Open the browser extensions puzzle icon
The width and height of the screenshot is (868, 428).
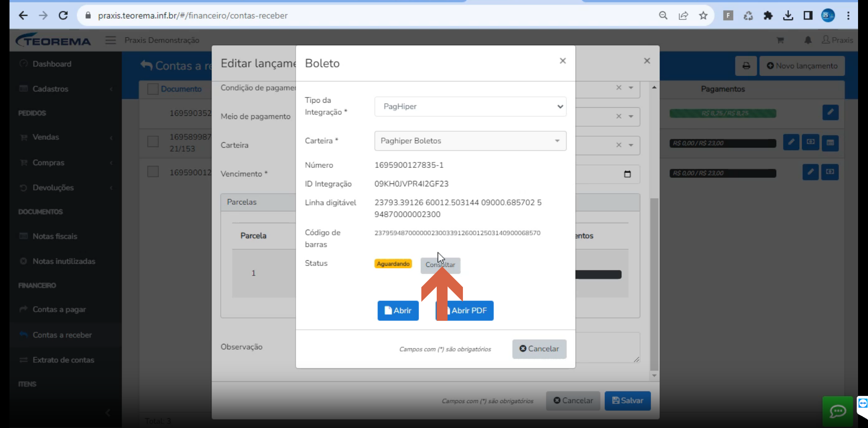point(768,15)
